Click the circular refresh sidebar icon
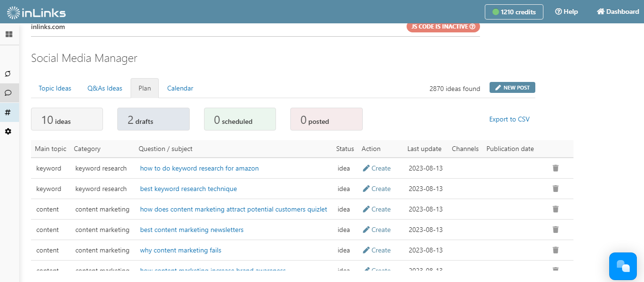This screenshot has width=644, height=282. pyautogui.click(x=8, y=74)
